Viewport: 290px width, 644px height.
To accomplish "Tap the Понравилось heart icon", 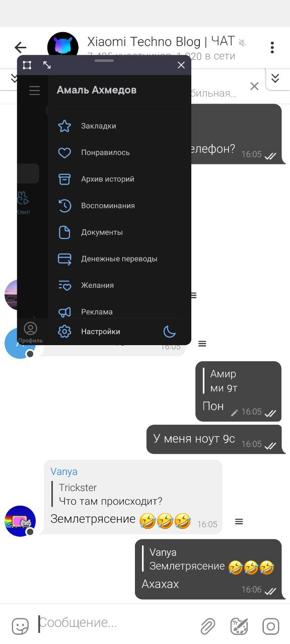I will (x=64, y=152).
